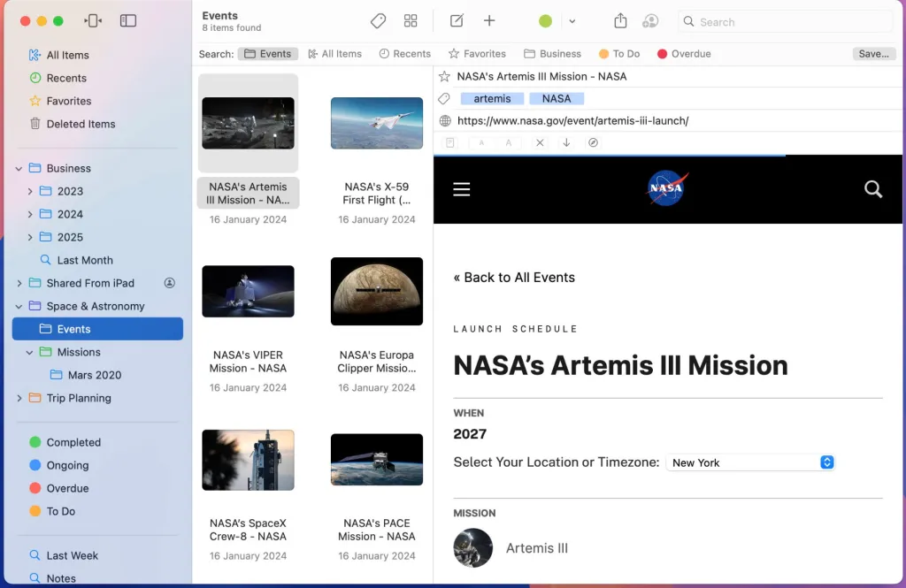This screenshot has width=906, height=588.
Task: Select the Events search scope
Action: [x=268, y=54]
